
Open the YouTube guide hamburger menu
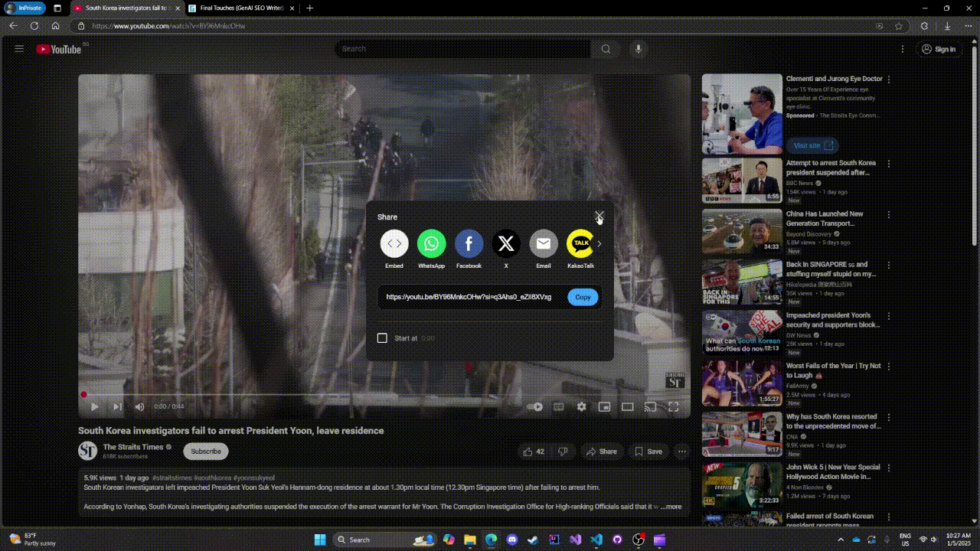19,48
